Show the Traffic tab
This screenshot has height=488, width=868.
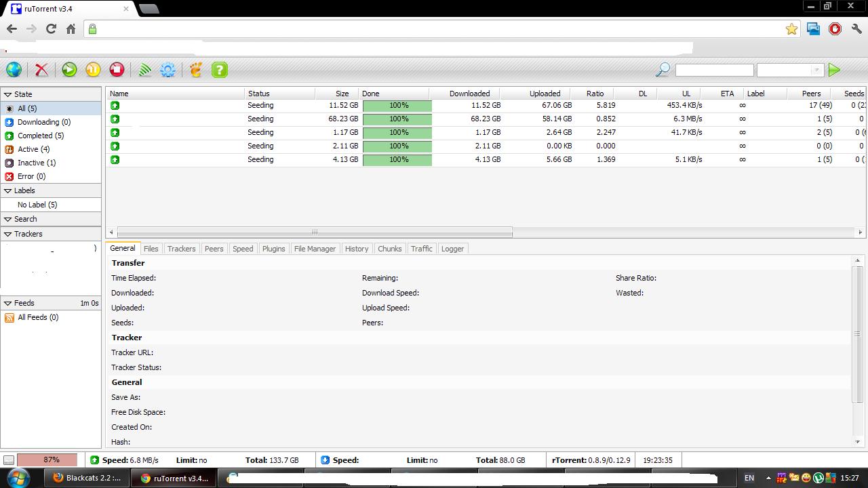(x=421, y=249)
